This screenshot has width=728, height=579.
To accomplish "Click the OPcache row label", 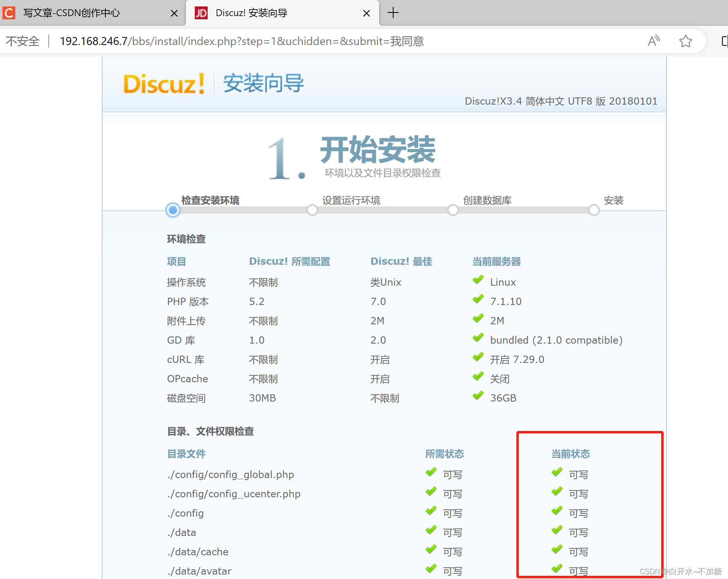I will click(x=188, y=379).
